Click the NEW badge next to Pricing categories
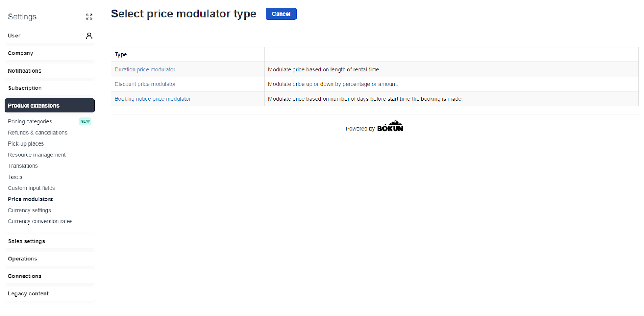 (85, 121)
